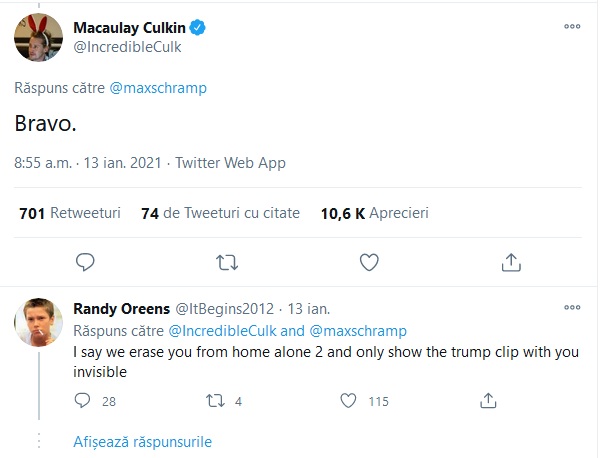Viewport: 609px width, 458px height.
Task: Reply to Macaulay Culkin's Bravo tweet
Action: pos(86,262)
